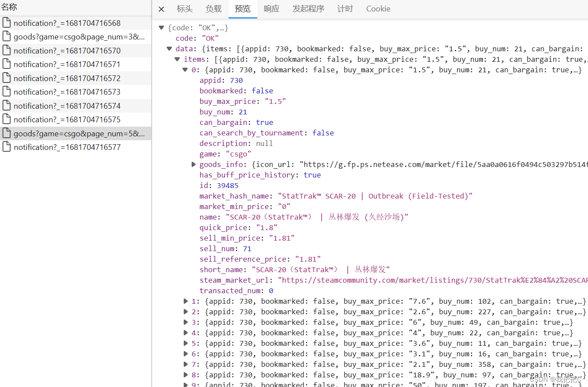
Task: Select request notification?_=1681704716577
Action: click(76, 147)
